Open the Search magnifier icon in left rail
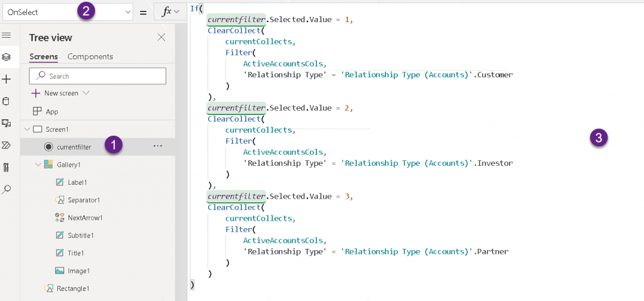 point(6,189)
